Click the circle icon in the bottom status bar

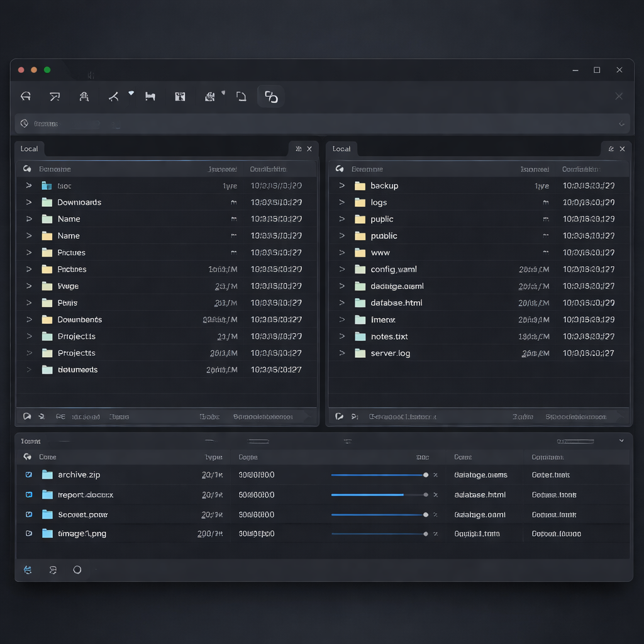[x=77, y=570]
